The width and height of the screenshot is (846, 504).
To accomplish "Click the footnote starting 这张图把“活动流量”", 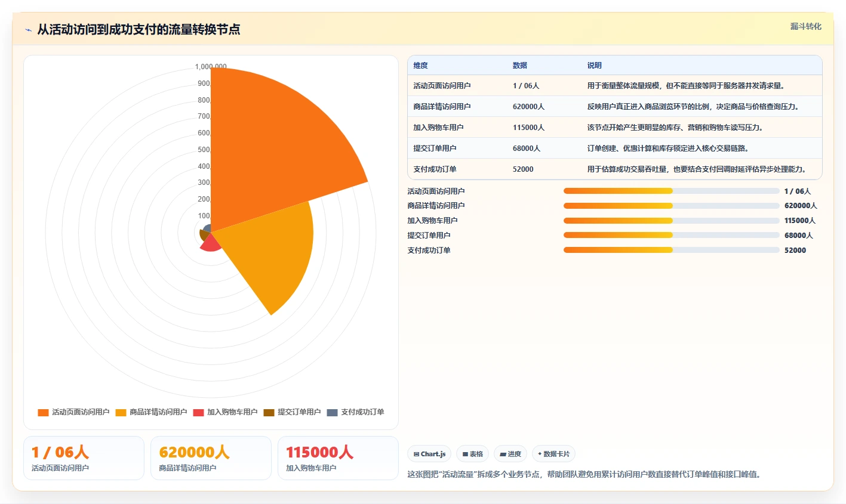I will tap(584, 475).
